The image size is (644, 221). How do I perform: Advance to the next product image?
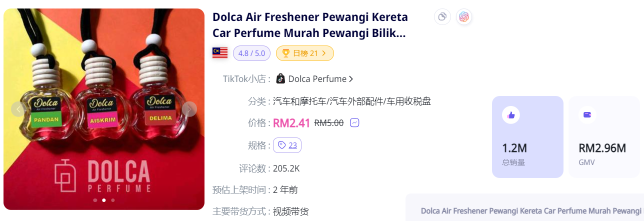[189, 109]
